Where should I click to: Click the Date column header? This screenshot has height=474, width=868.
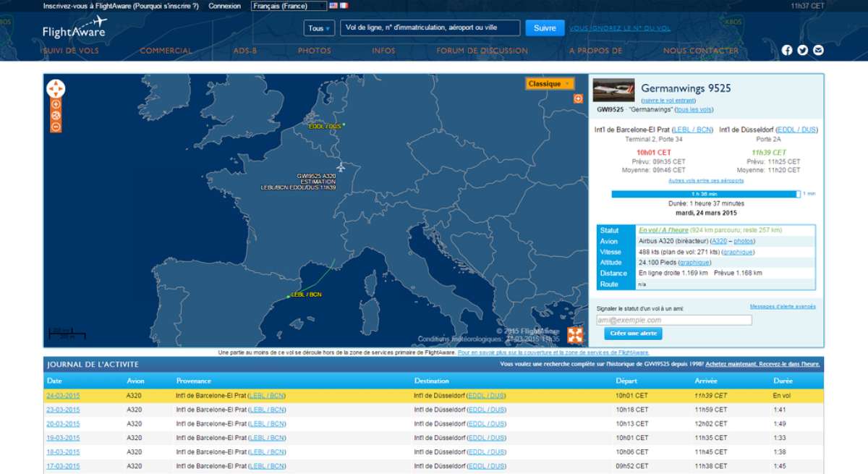click(x=54, y=381)
